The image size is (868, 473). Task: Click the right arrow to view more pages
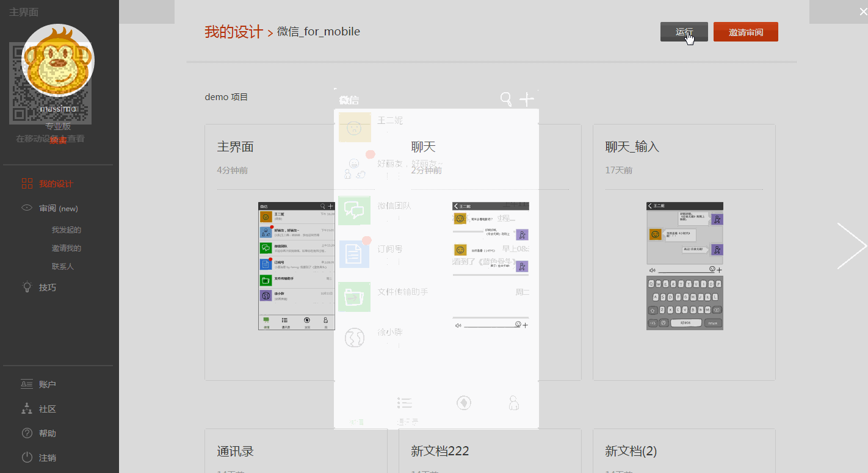(852, 245)
